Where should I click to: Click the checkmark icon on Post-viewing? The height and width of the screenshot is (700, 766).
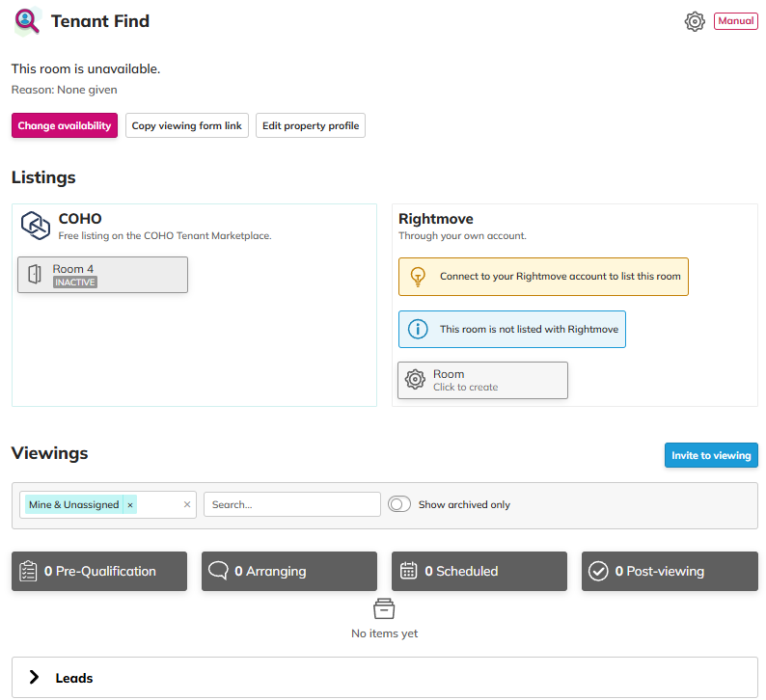coord(598,571)
